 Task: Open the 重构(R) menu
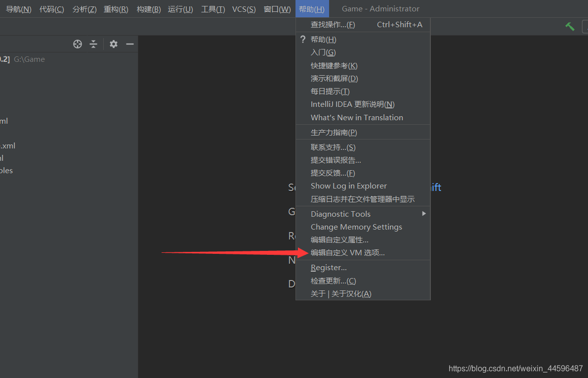pyautogui.click(x=116, y=9)
